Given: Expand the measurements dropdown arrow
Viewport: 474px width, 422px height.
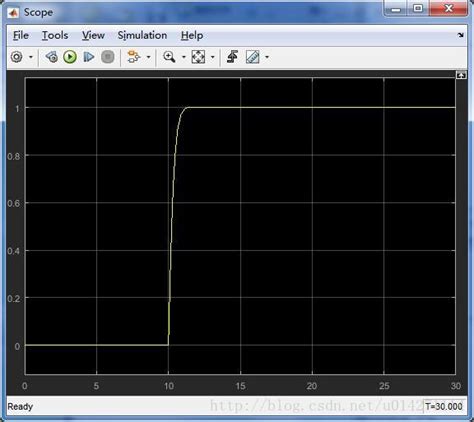Looking at the screenshot, I should pos(267,57).
